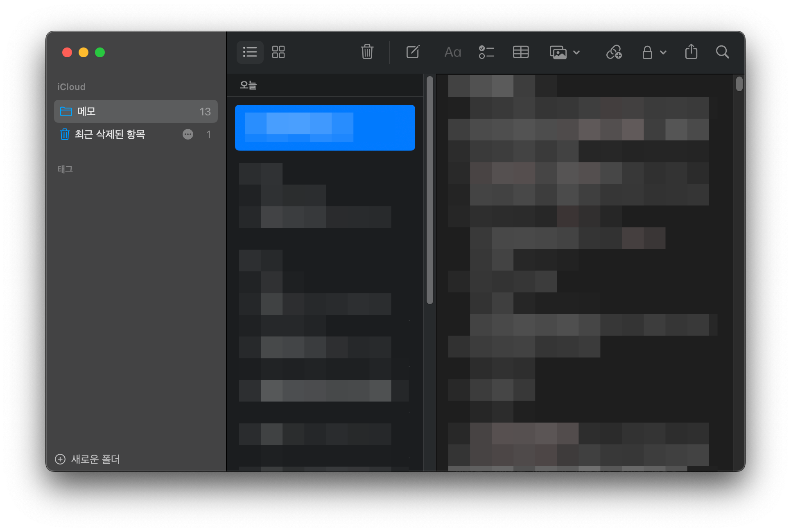Click the ellipsis next to 최근 삭제된 항목
The image size is (791, 532).
tap(188, 134)
